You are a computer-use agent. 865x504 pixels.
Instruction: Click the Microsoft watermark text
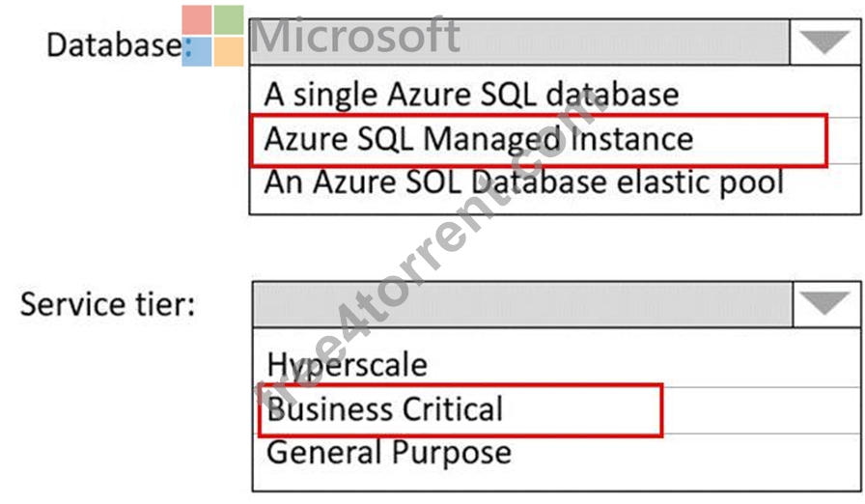tap(355, 36)
